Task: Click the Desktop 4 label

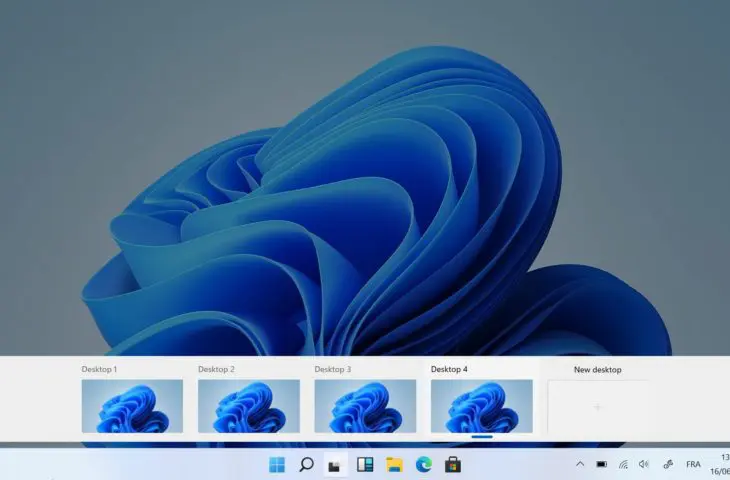Action: coord(449,369)
